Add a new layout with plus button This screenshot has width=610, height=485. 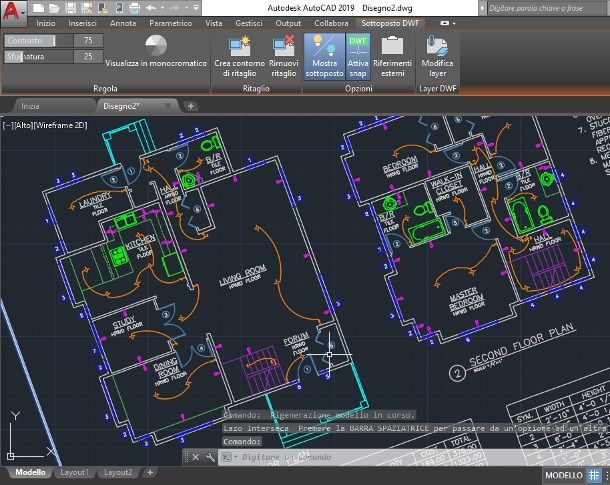150,472
